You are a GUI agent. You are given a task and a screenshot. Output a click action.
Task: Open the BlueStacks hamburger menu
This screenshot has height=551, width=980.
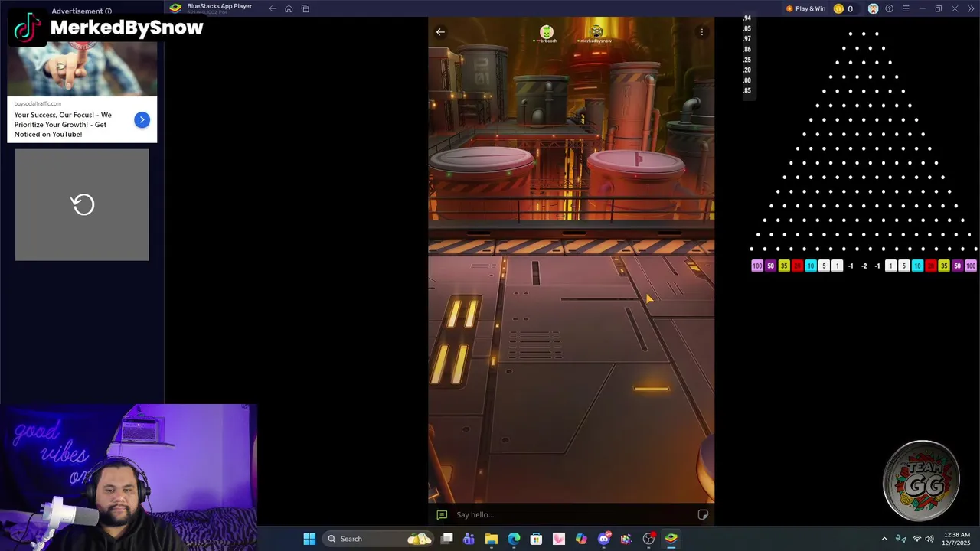tap(906, 8)
